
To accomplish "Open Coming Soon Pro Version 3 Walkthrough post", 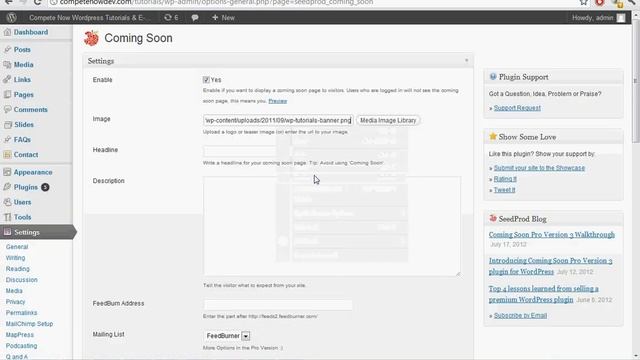I will click(551, 235).
